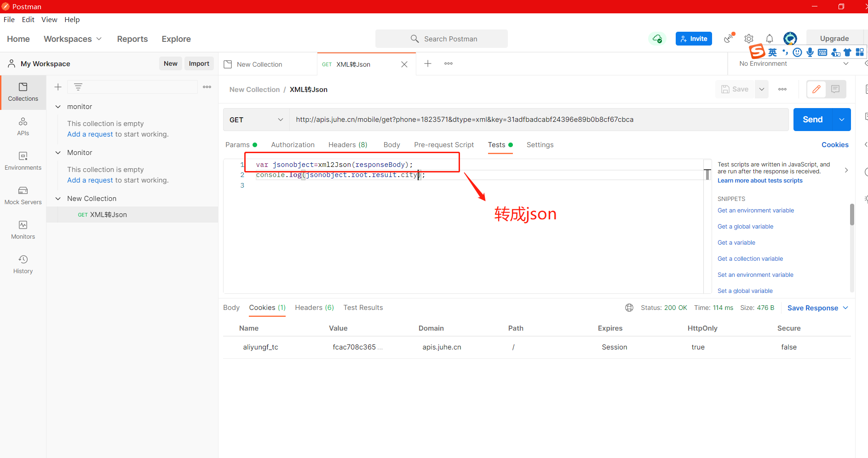Image resolution: width=868 pixels, height=458 pixels.
Task: Open collections panel more options (three dots)
Action: 207,87
